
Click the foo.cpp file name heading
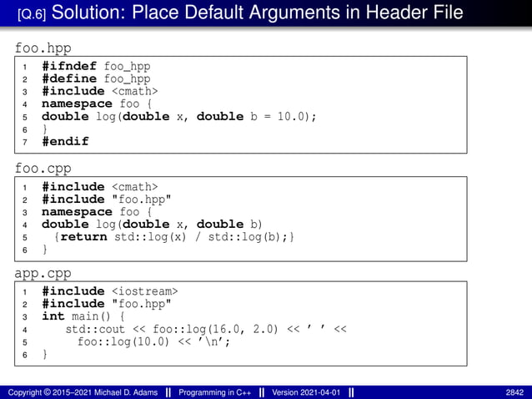click(x=43, y=168)
